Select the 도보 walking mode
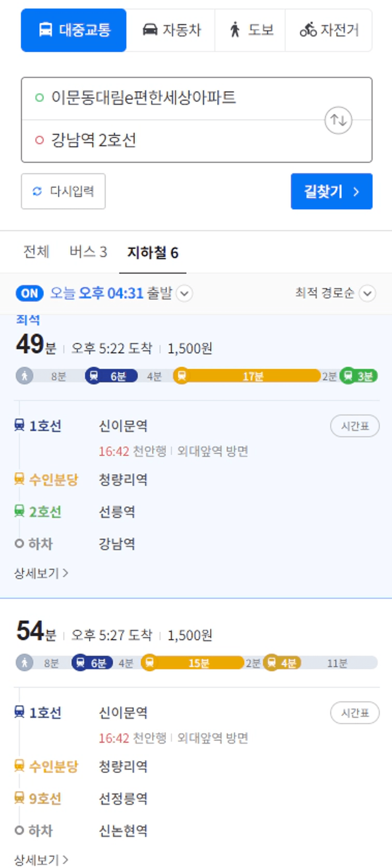The height and width of the screenshot is (868, 392). (250, 30)
